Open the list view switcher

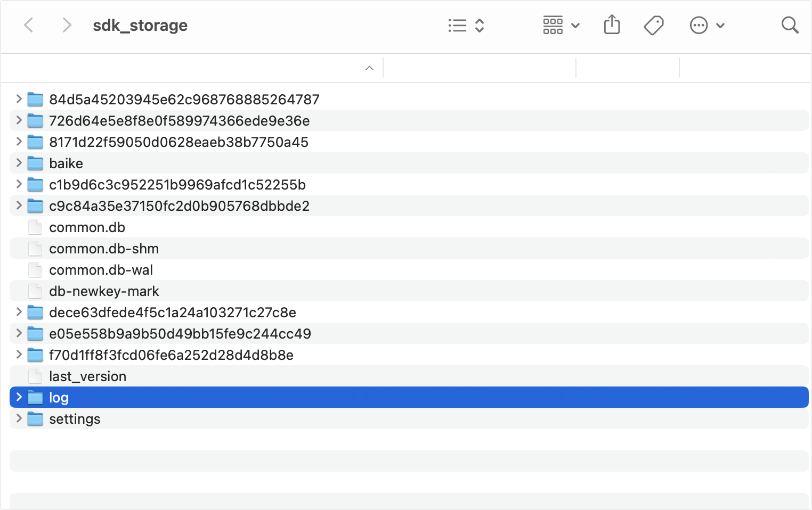tap(466, 26)
